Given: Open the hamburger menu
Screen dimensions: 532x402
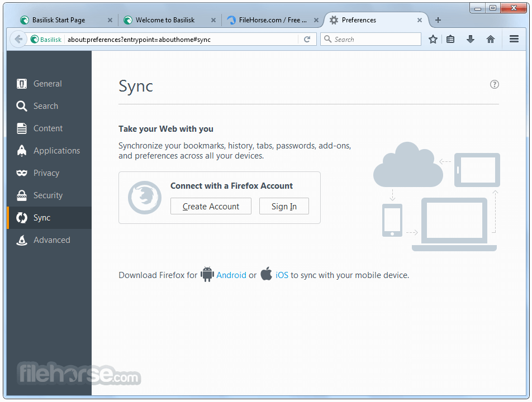Looking at the screenshot, I should (514, 39).
